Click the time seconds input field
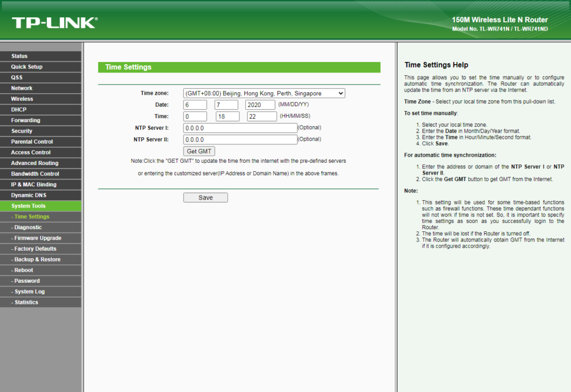 262,117
